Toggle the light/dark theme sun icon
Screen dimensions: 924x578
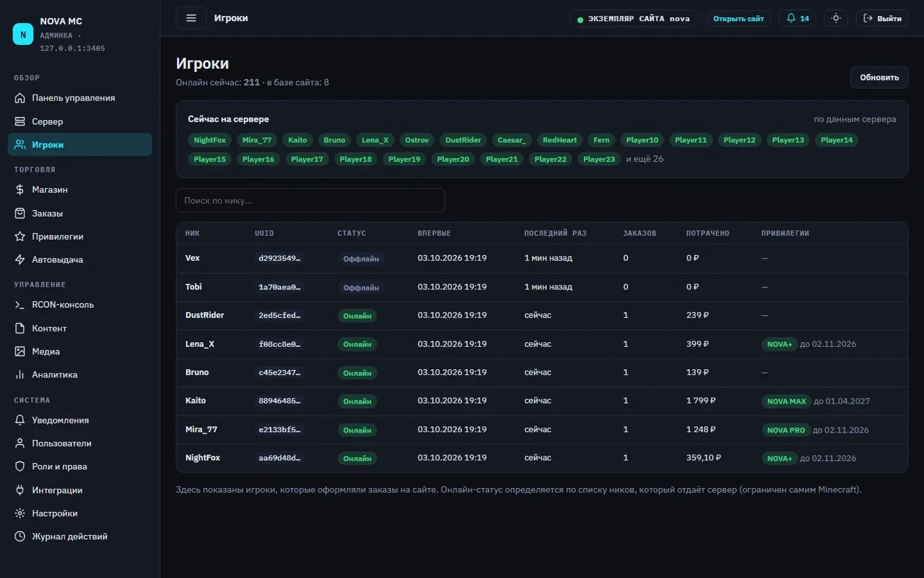coord(836,18)
